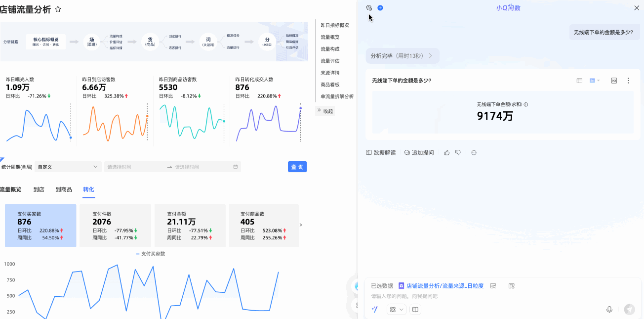Image resolution: width=644 pixels, height=319 pixels.
Task: Click the knowledge book icon button
Action: pos(415,310)
